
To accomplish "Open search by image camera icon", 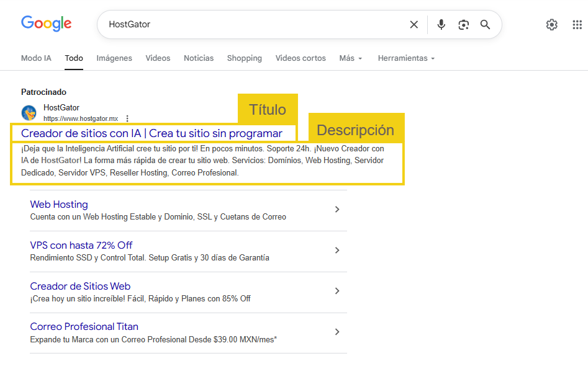I will 463,25.
